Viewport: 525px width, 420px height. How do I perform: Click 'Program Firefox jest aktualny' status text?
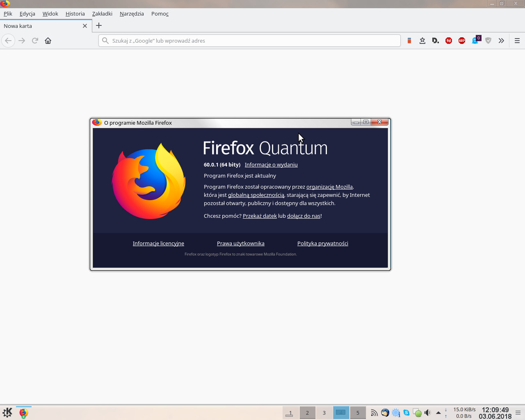[x=240, y=176]
